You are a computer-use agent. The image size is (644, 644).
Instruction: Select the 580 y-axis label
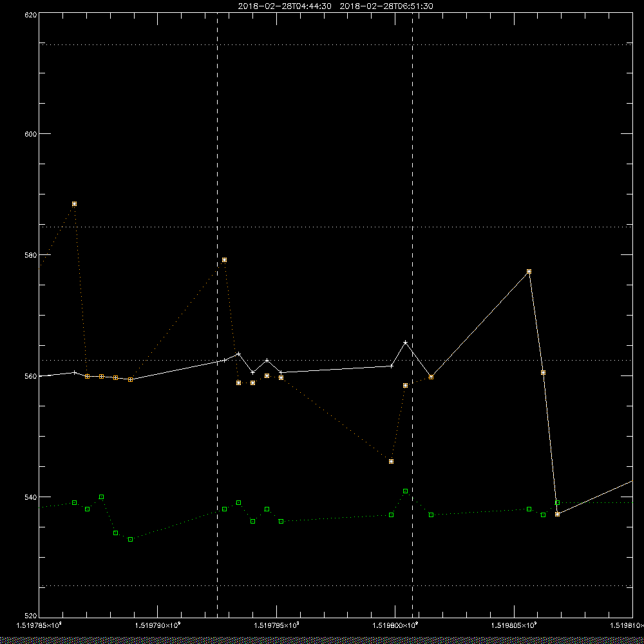[31, 254]
